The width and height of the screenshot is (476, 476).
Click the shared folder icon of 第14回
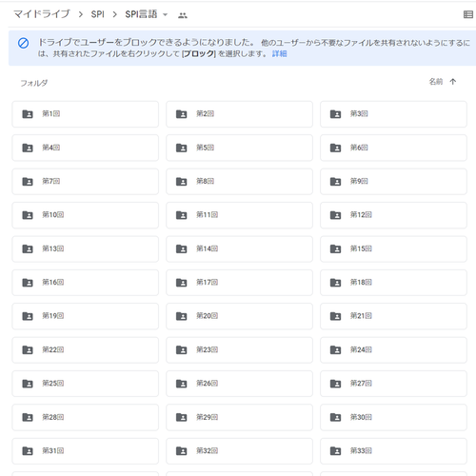pos(182,248)
